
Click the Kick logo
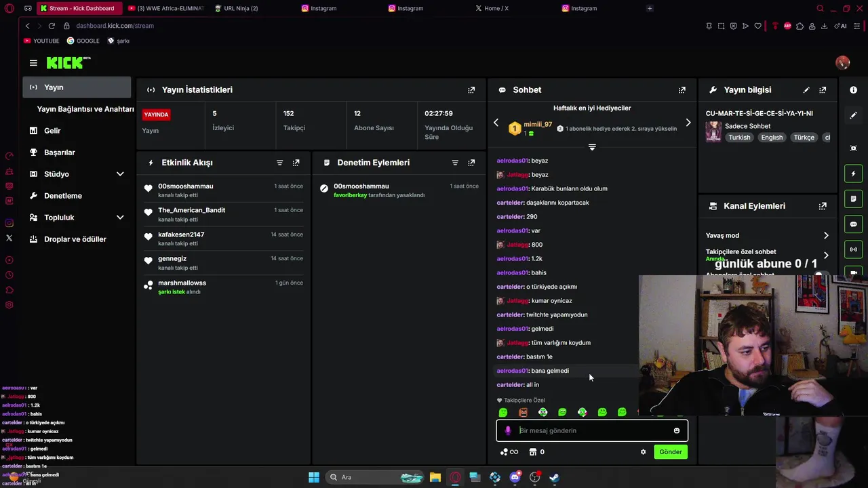tap(68, 63)
